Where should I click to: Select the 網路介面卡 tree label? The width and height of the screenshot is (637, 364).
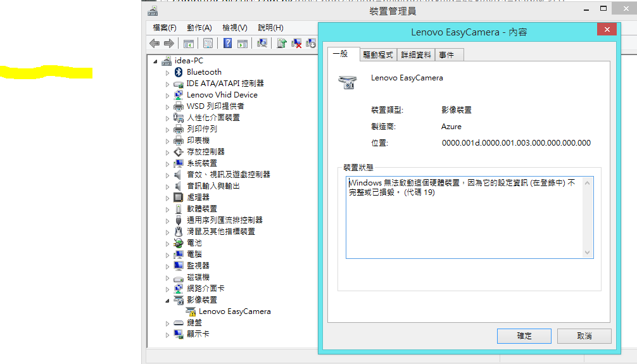206,289
